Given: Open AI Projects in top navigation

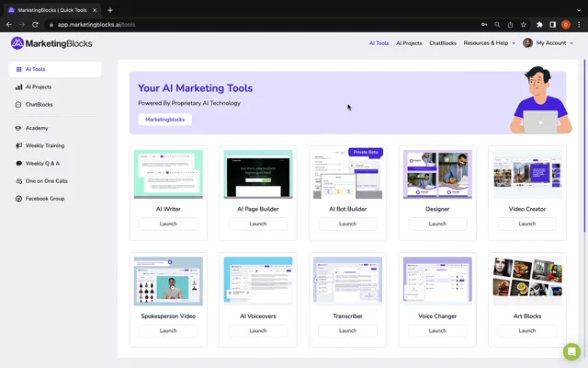Looking at the screenshot, I should tap(409, 43).
